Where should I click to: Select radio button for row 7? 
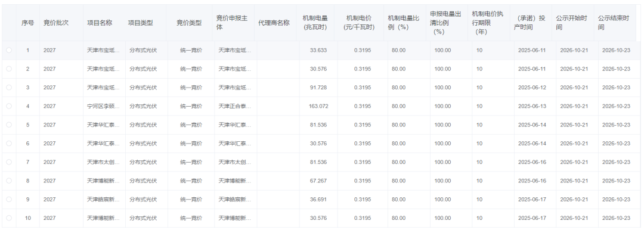(x=9, y=162)
